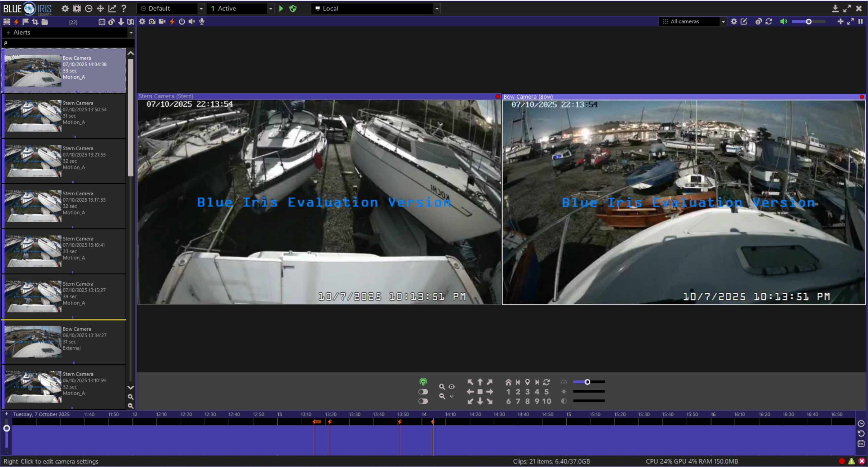Screen dimensions: 868x467
Task: Trigger camera with orange lightning bolt
Action: coord(172,21)
